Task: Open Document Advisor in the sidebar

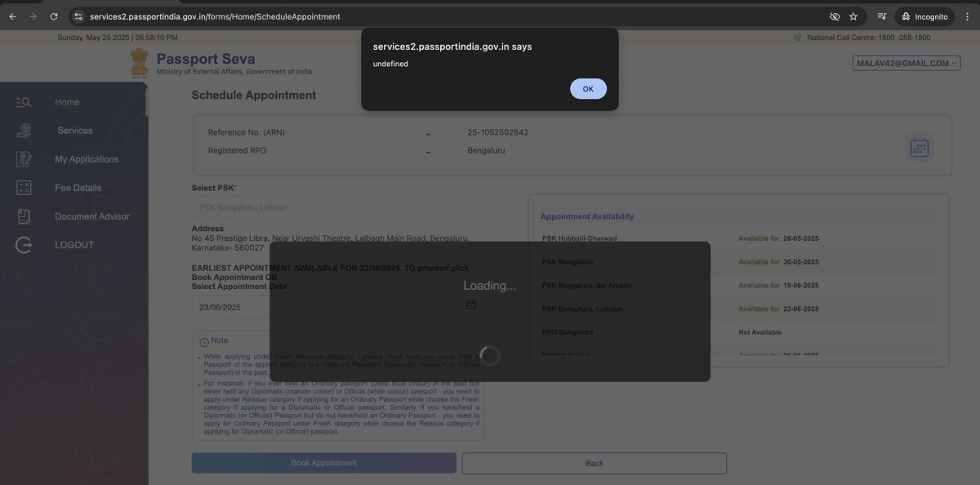Action: pos(92,216)
